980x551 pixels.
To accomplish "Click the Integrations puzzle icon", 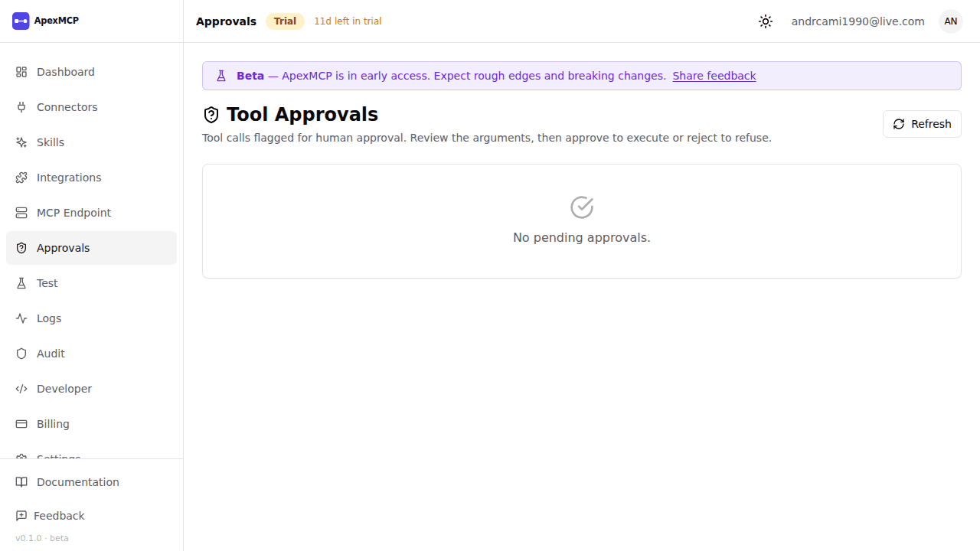I will (21, 178).
